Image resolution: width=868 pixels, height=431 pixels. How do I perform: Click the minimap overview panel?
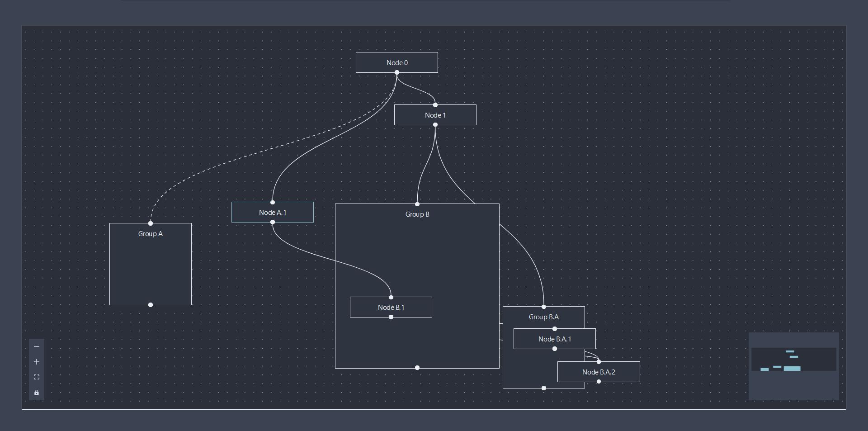click(793, 366)
